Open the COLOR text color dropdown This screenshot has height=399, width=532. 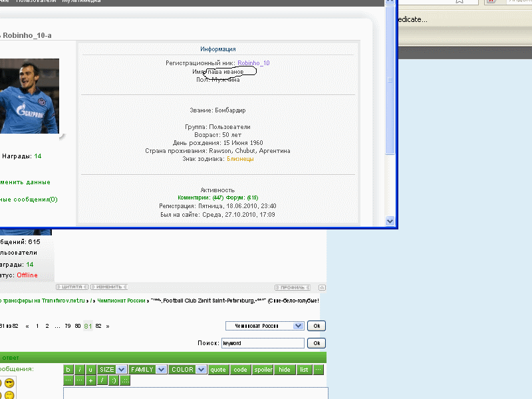pos(201,370)
